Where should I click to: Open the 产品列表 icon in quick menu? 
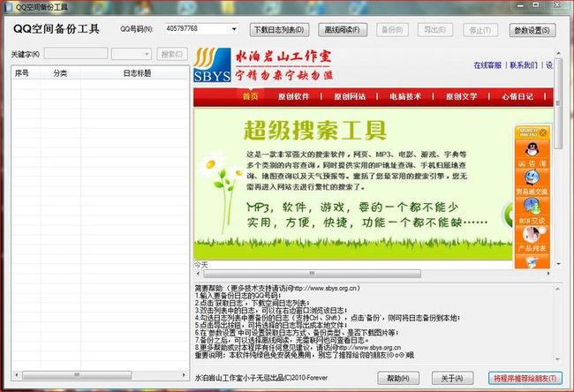click(532, 235)
